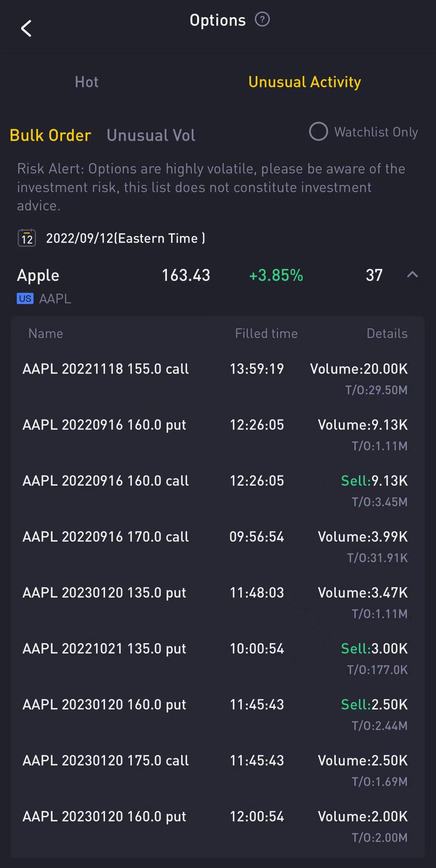Open the Options help question-mark icon

coord(262,19)
